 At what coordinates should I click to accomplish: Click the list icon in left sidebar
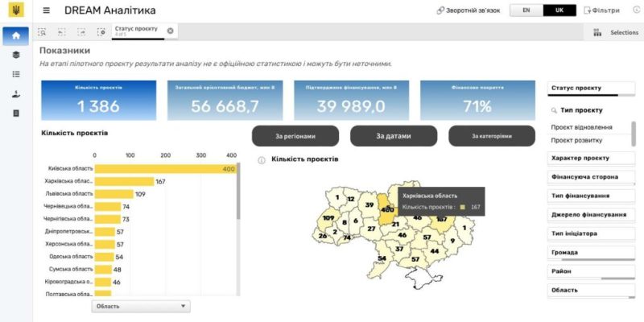pos(16,74)
